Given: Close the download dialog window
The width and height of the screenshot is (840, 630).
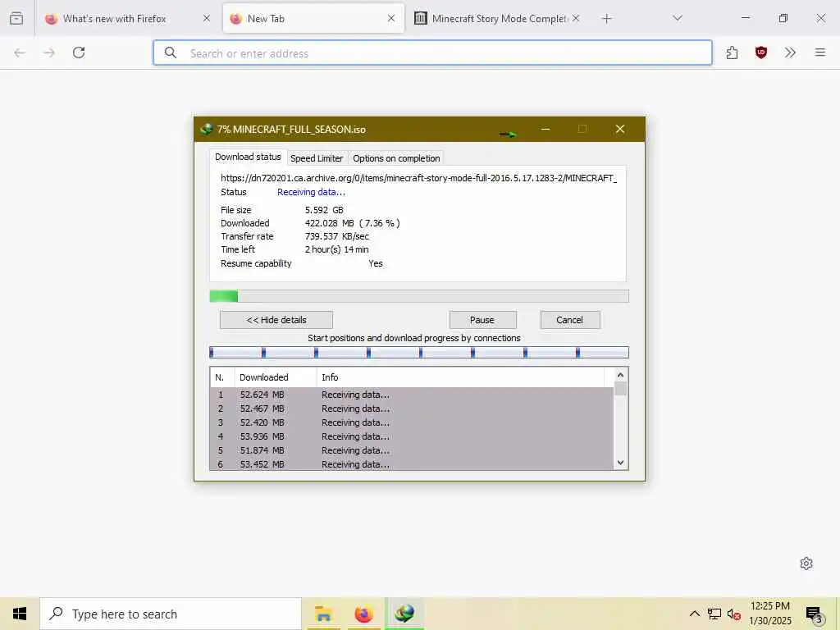Looking at the screenshot, I should point(620,129).
